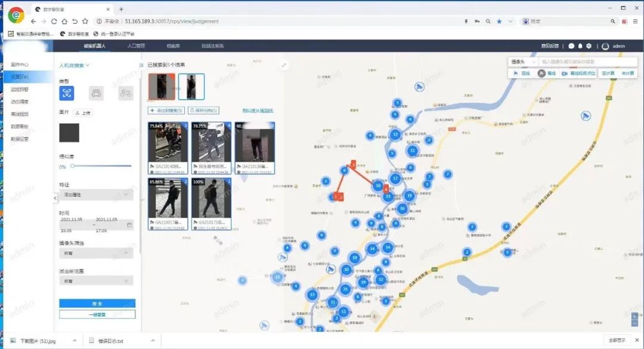The height and width of the screenshot is (349, 644).
Task: Collapse the left search panel arrow
Action: coord(55,198)
